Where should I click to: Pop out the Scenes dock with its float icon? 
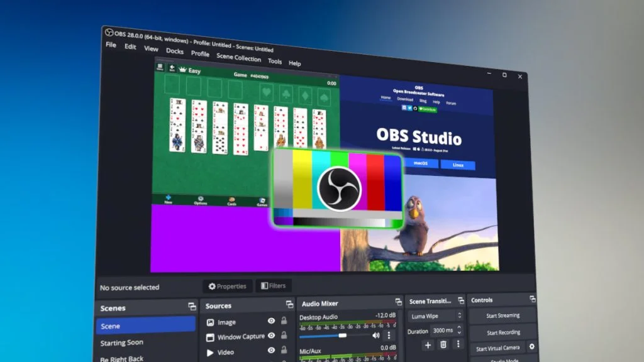pyautogui.click(x=192, y=306)
